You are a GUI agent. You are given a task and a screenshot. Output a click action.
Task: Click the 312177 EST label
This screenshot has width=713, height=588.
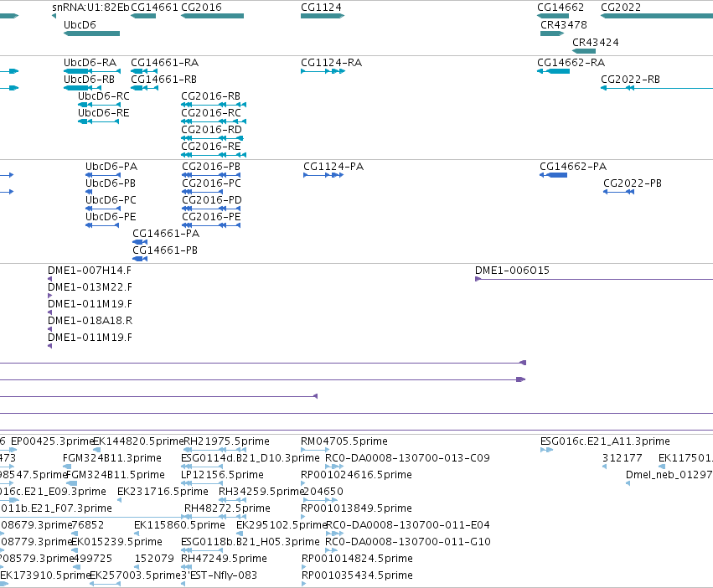click(x=622, y=458)
